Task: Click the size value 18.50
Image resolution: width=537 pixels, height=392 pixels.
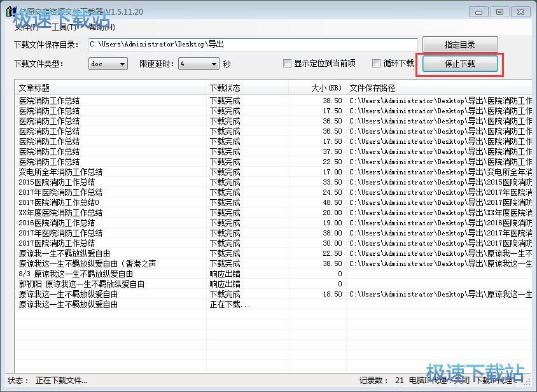Action: pos(332,295)
